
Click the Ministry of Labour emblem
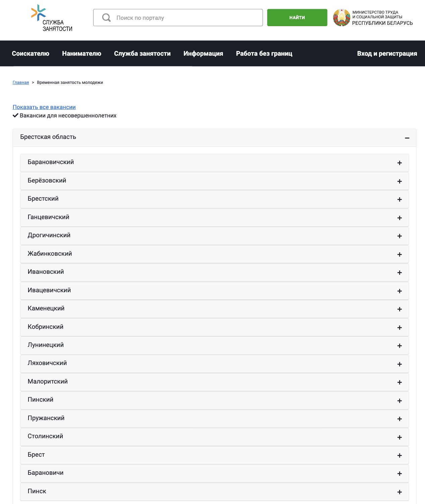341,18
